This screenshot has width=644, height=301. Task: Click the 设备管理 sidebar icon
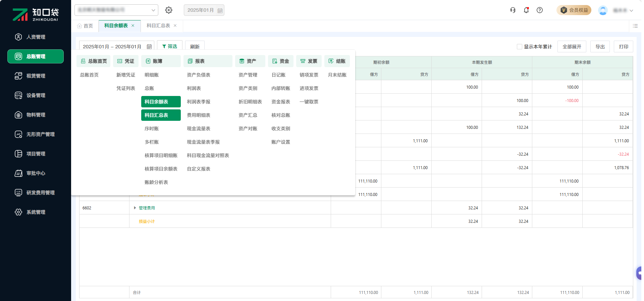[18, 95]
